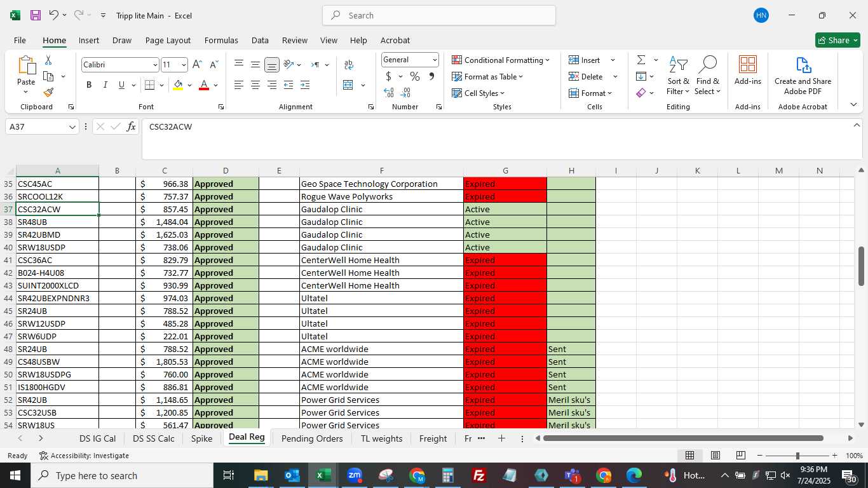Open File Explorer from taskbar
Screen dimensions: 868x488
tap(261, 475)
